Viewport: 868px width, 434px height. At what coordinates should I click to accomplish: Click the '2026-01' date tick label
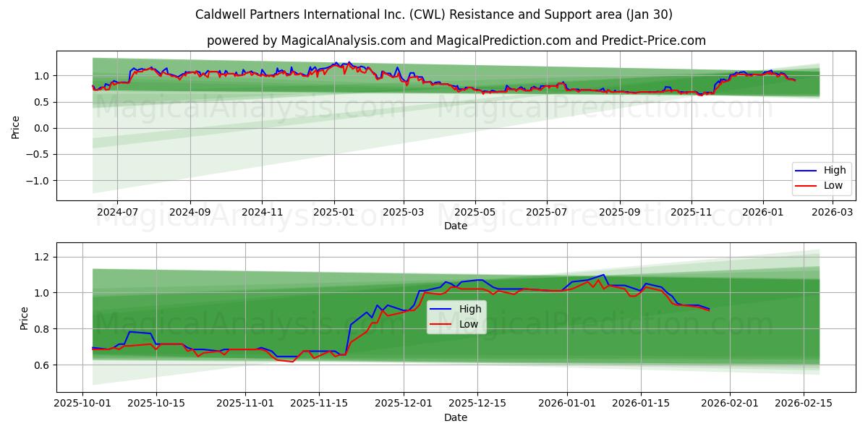point(763,213)
